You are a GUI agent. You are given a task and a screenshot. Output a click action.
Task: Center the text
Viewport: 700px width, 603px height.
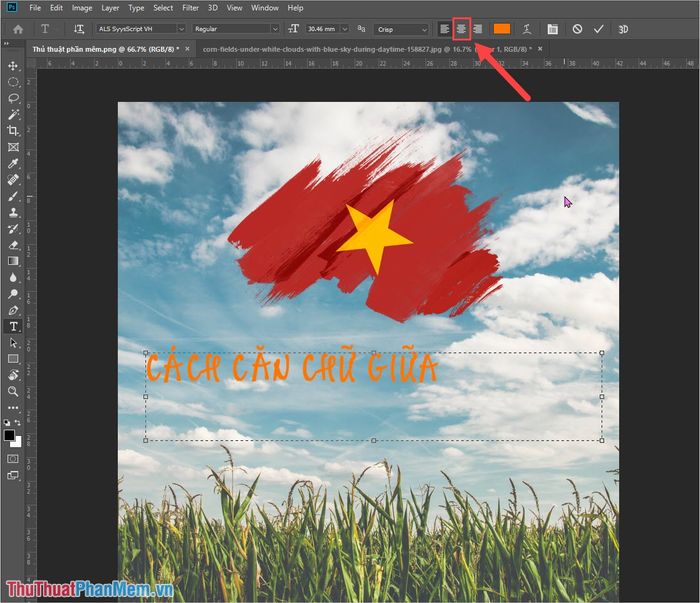(461, 29)
